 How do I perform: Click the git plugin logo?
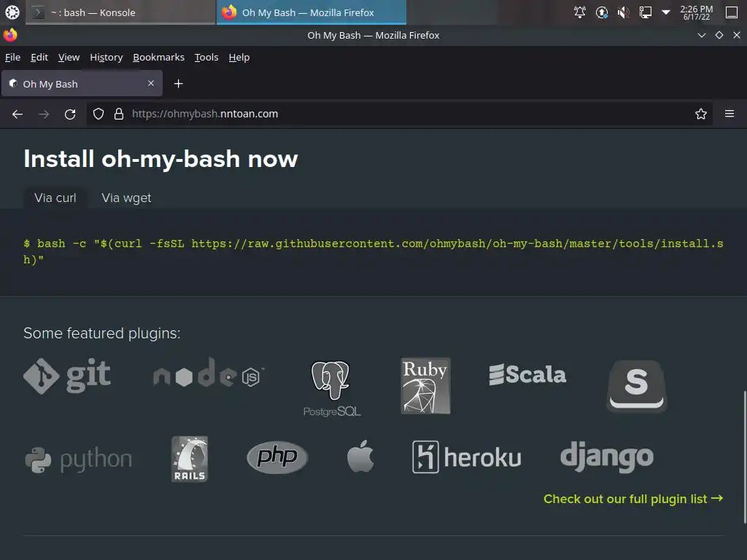(67, 376)
